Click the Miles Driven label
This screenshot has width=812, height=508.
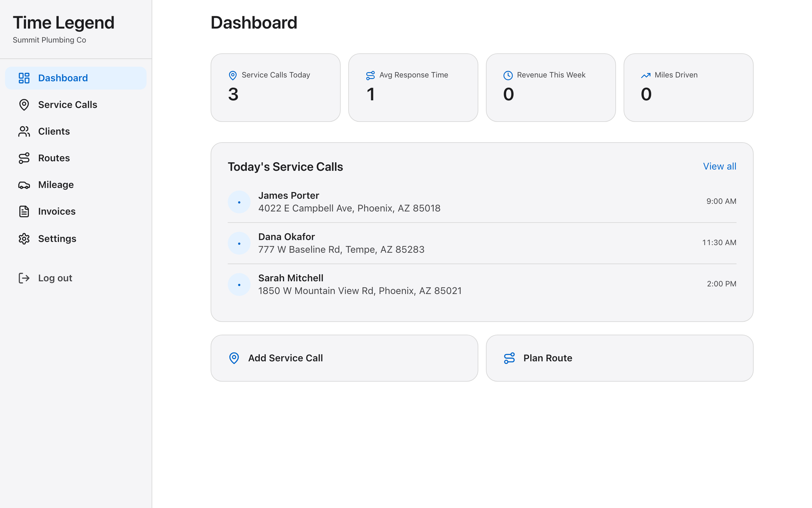click(676, 75)
